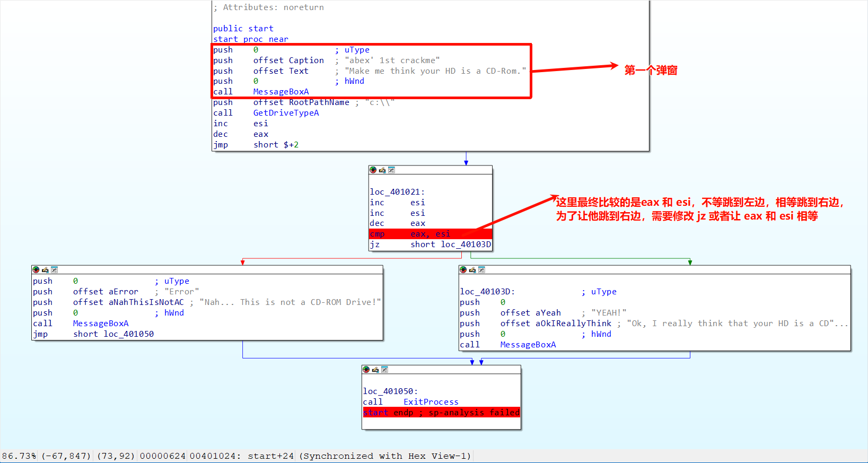
Task: Click the third header icon on the loc_40103D node
Action: (481, 269)
